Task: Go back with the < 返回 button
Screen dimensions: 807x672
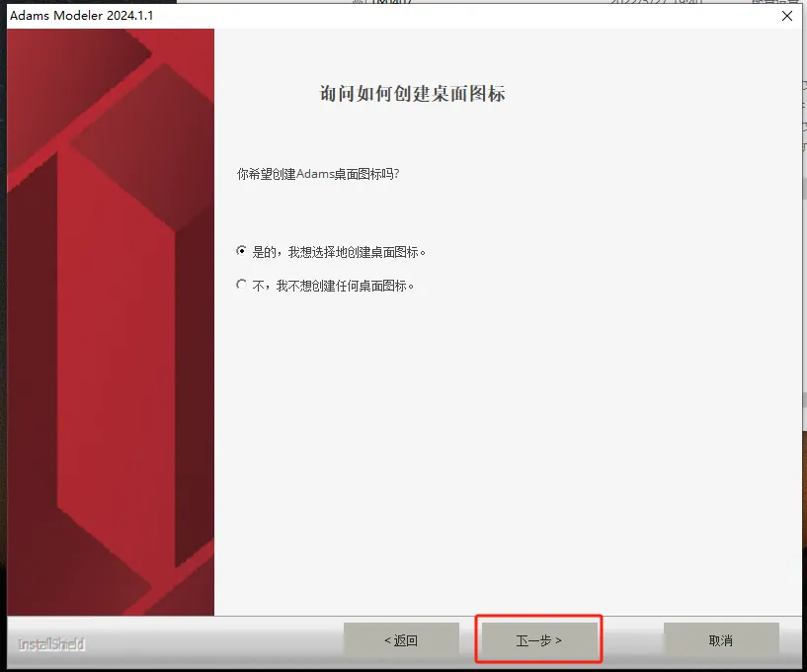Action: 401,640
